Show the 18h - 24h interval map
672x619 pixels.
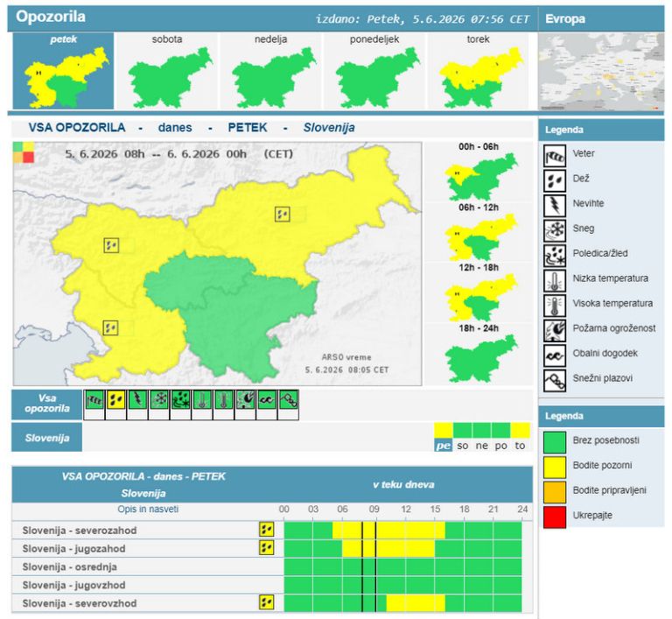(479, 354)
